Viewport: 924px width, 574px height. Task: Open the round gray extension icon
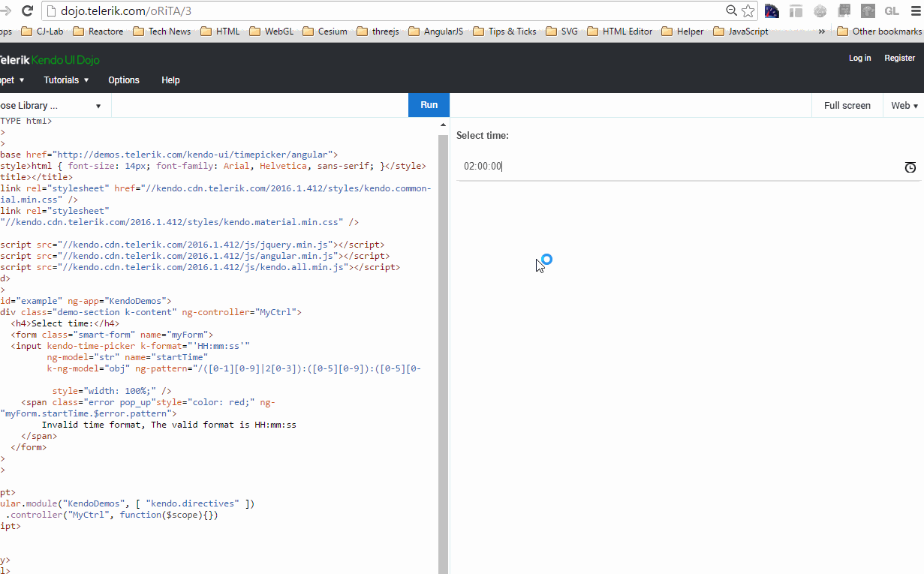820,11
